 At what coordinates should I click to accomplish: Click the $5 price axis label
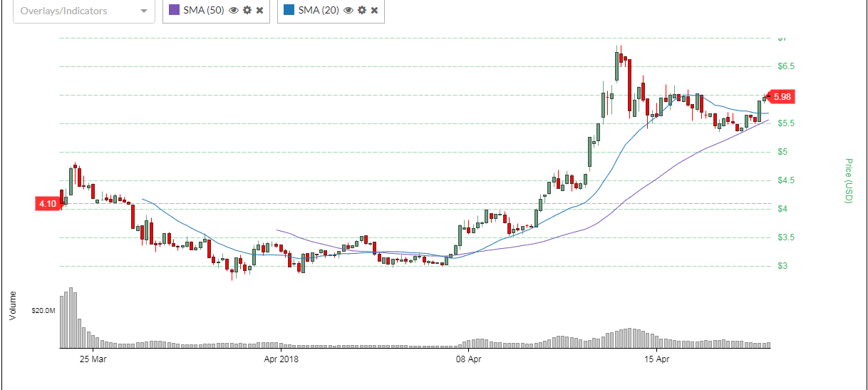[x=782, y=152]
